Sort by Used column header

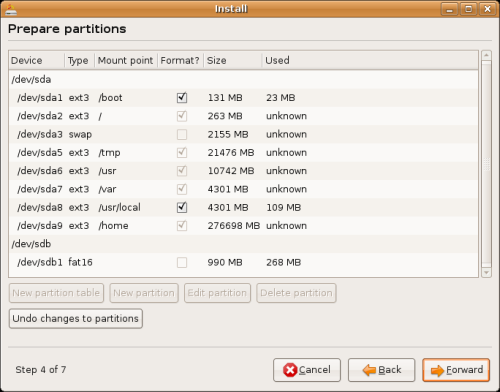coord(370,60)
